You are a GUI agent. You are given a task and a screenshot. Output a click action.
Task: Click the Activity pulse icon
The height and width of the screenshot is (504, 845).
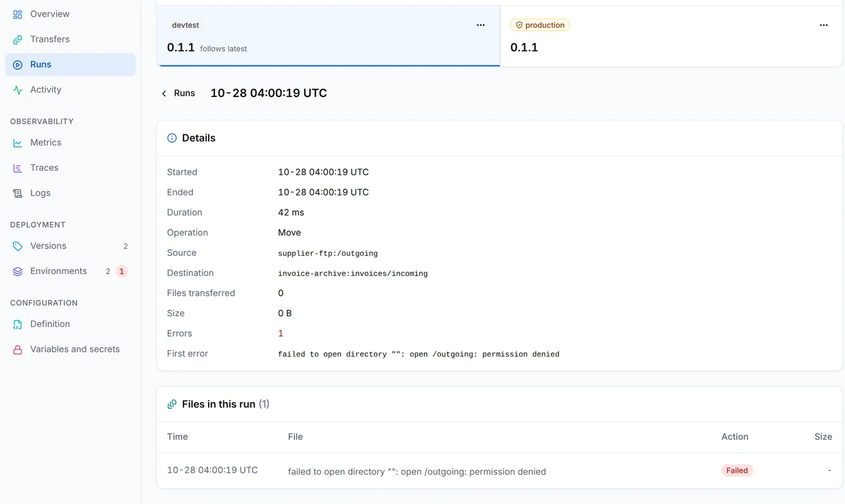coord(18,89)
